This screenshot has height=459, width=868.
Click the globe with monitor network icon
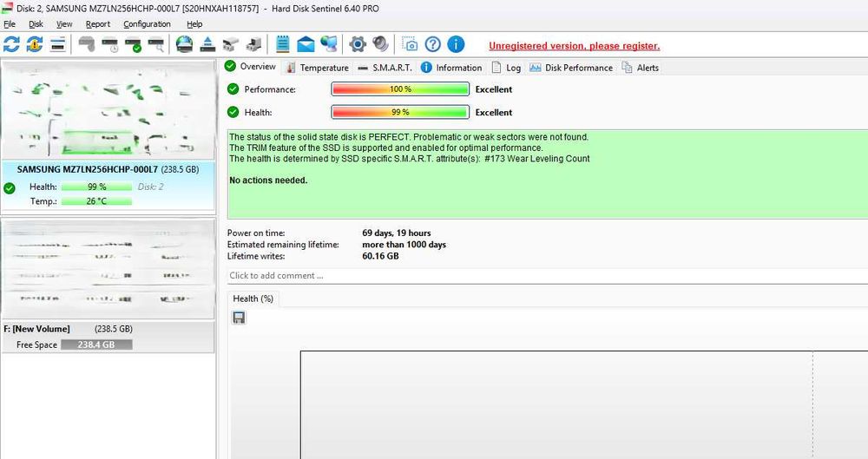pos(329,44)
